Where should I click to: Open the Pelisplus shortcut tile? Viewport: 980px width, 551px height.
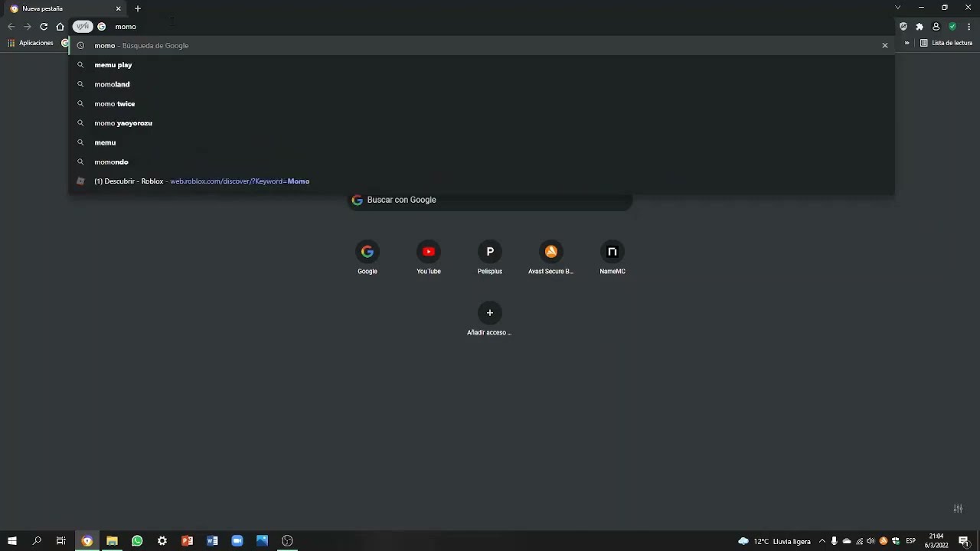click(x=490, y=258)
